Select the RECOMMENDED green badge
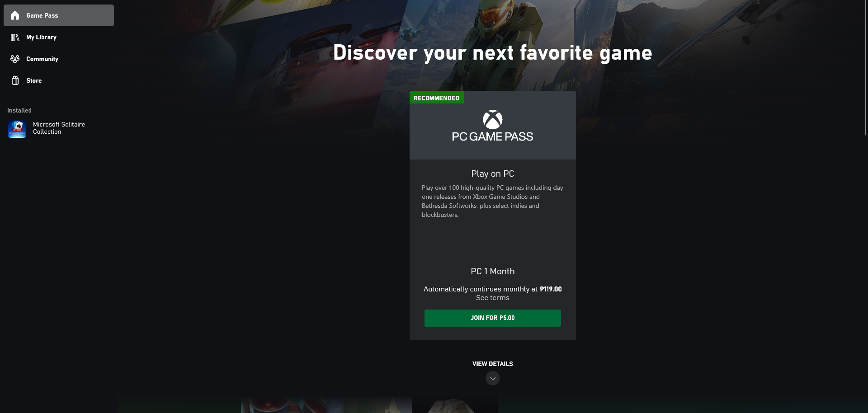This screenshot has width=868, height=413. pyautogui.click(x=436, y=98)
